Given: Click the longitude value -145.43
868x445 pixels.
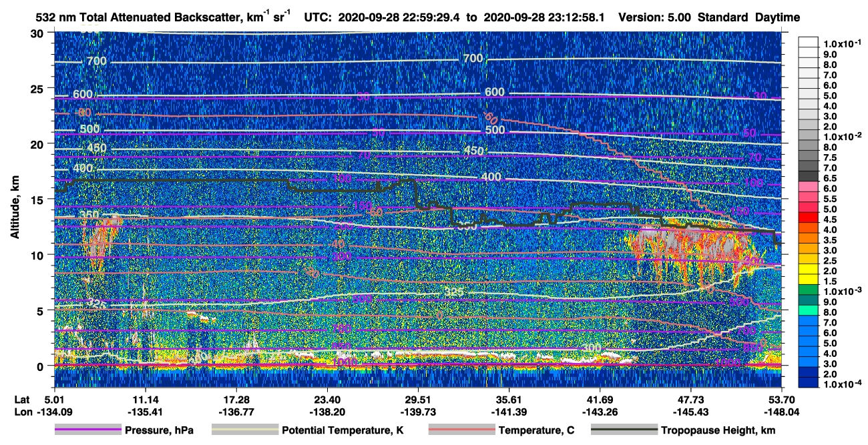Looking at the screenshot, I should point(691,412).
